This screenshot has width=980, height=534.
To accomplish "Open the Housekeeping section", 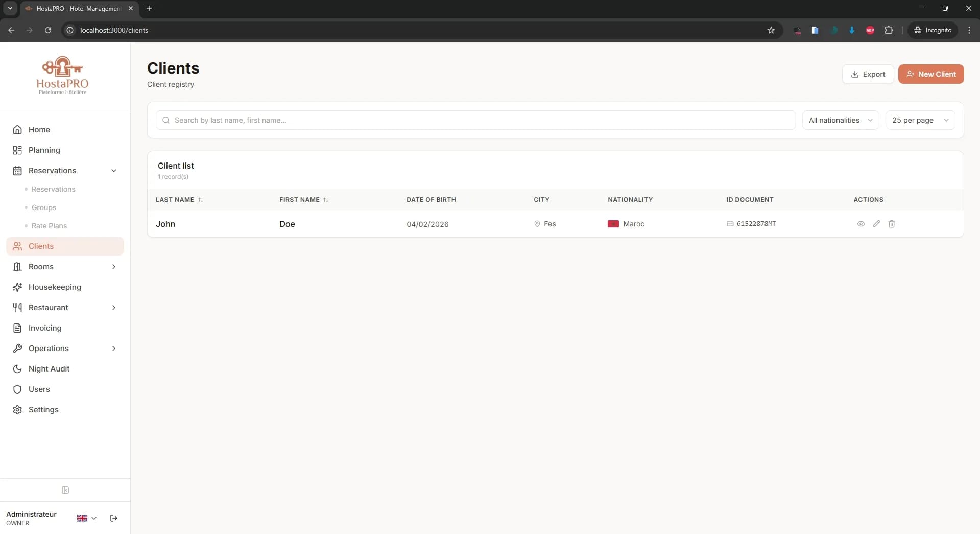I will coord(54,287).
